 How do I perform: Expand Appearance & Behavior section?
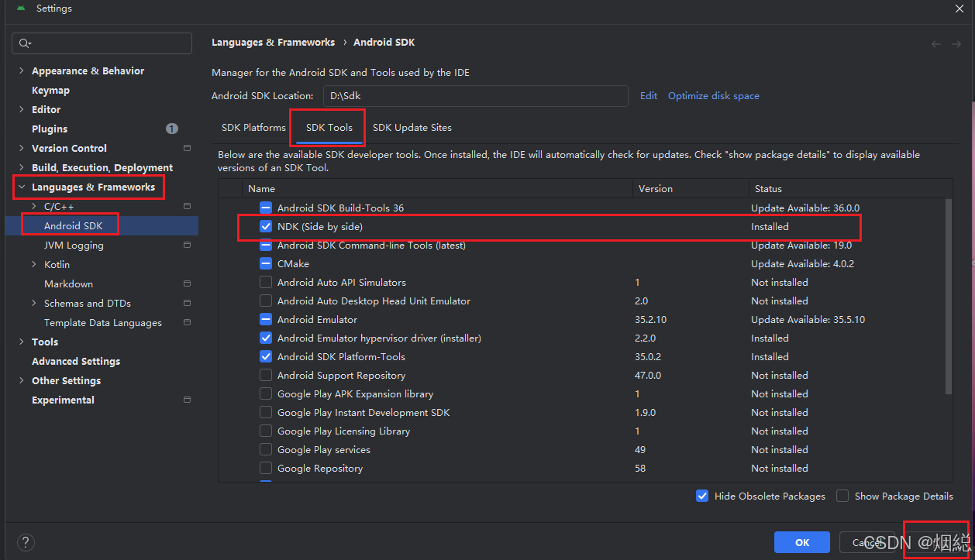(22, 70)
